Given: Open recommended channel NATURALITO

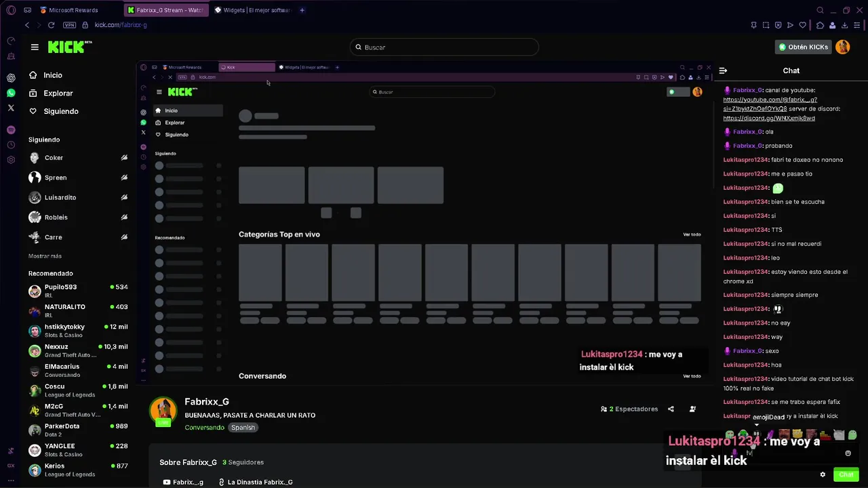Looking at the screenshot, I should (x=78, y=310).
